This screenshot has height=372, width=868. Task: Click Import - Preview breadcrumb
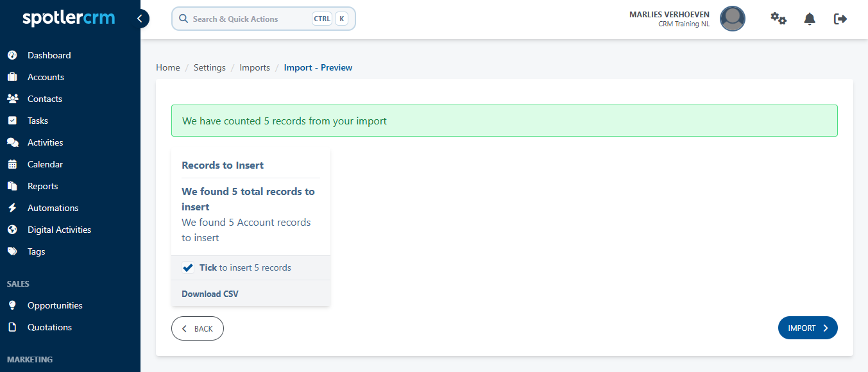(318, 67)
